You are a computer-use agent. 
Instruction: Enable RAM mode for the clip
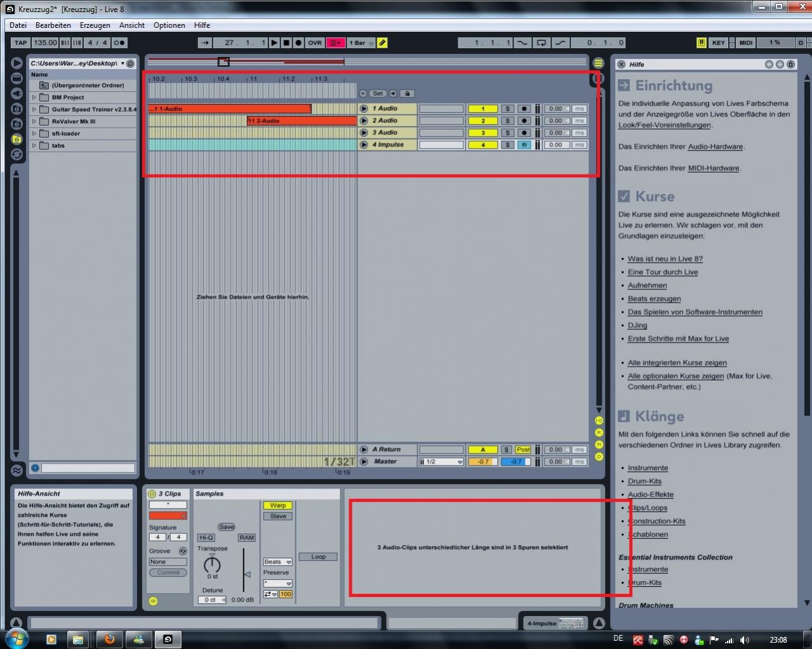246,537
